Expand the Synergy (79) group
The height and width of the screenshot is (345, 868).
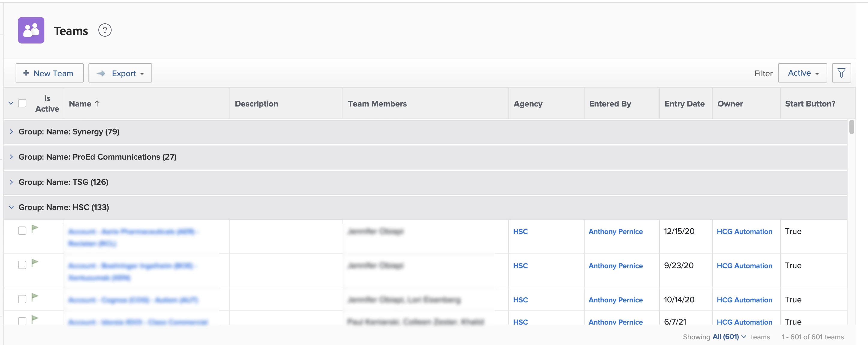click(x=11, y=132)
